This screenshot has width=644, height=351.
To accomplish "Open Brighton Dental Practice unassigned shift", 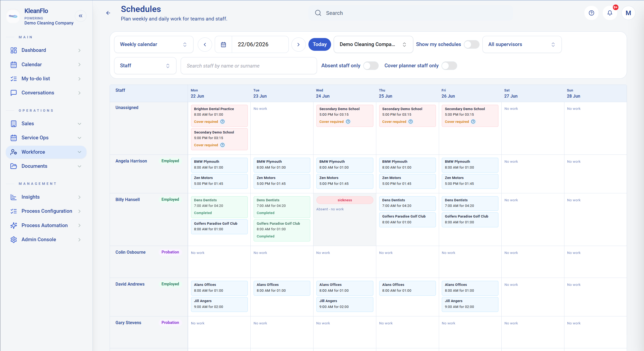I will tap(219, 116).
